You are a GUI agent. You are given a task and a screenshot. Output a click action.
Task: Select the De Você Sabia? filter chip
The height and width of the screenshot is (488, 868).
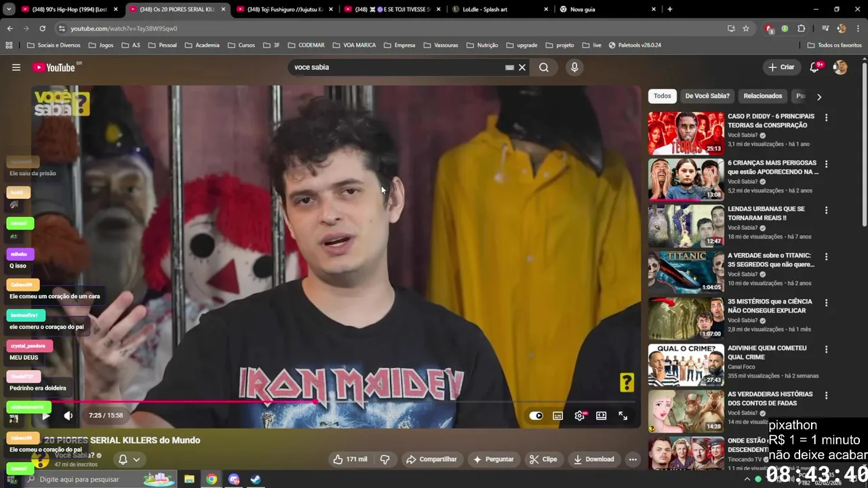pos(707,96)
